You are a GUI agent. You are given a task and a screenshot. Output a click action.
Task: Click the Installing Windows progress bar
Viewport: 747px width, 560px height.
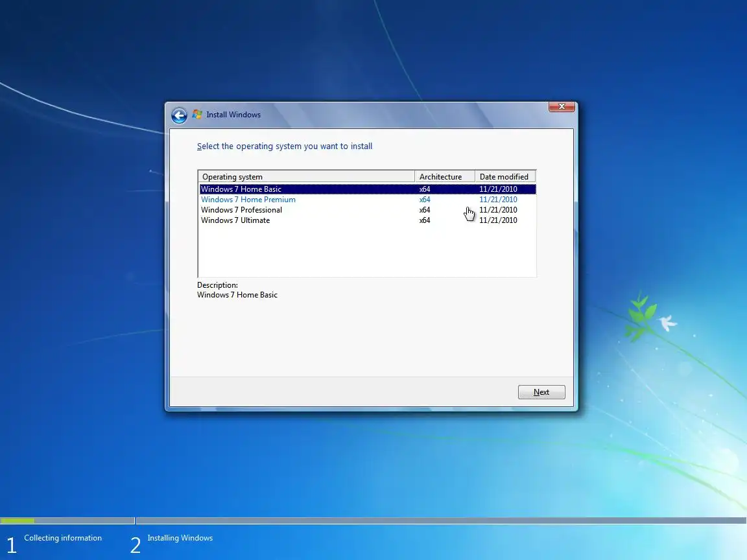[x=442, y=520]
